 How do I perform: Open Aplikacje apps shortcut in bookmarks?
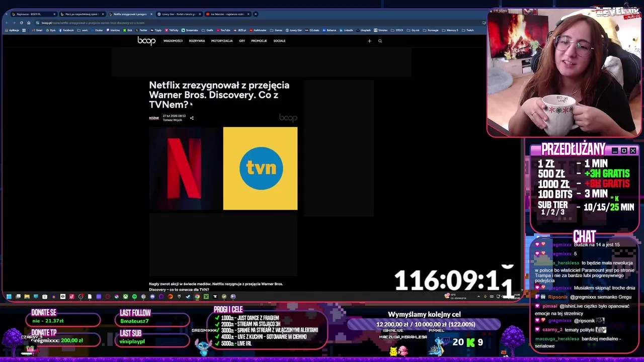(x=12, y=30)
